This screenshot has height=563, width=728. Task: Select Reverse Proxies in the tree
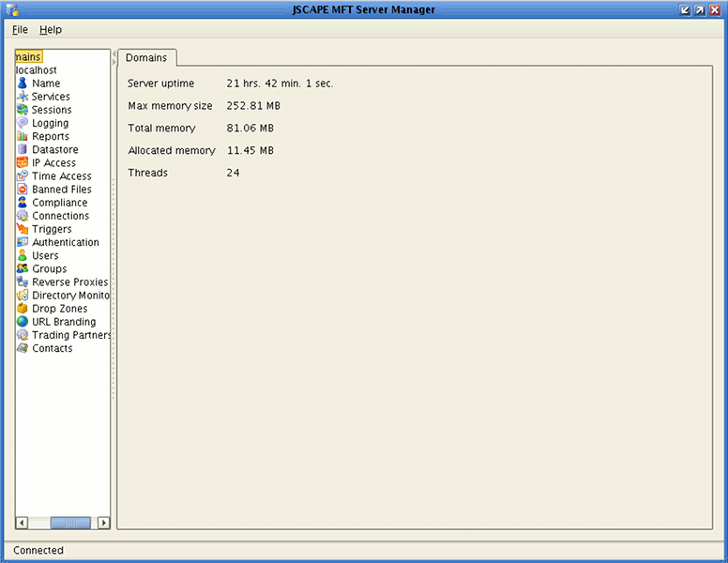tap(70, 281)
